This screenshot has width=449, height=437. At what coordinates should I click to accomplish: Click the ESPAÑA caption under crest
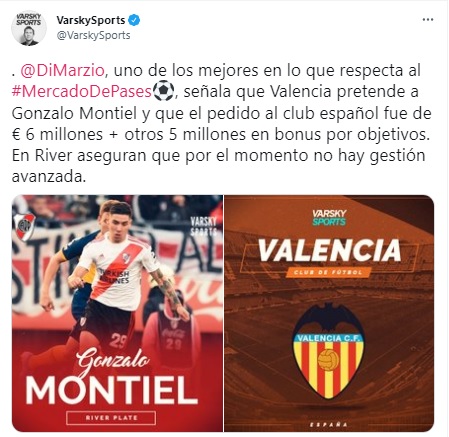(x=329, y=424)
